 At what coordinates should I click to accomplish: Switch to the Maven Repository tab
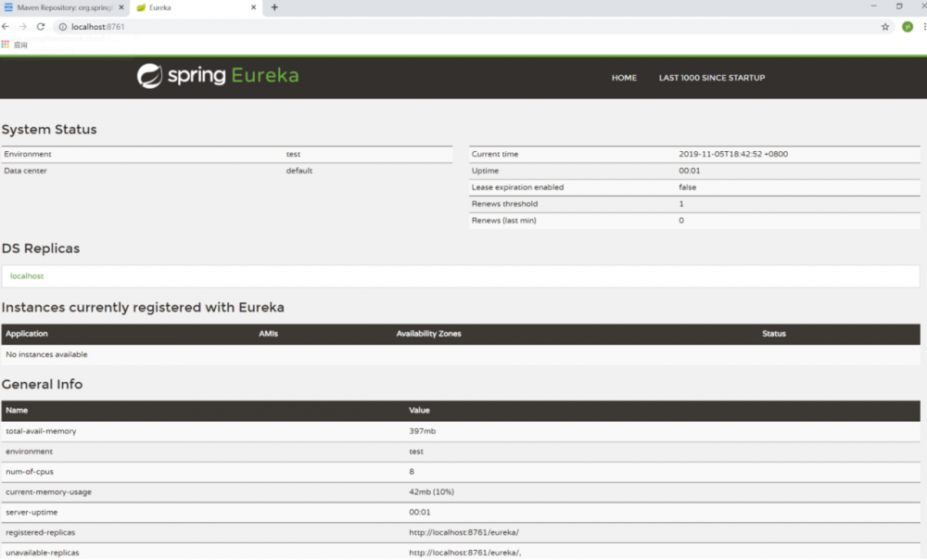point(64,7)
